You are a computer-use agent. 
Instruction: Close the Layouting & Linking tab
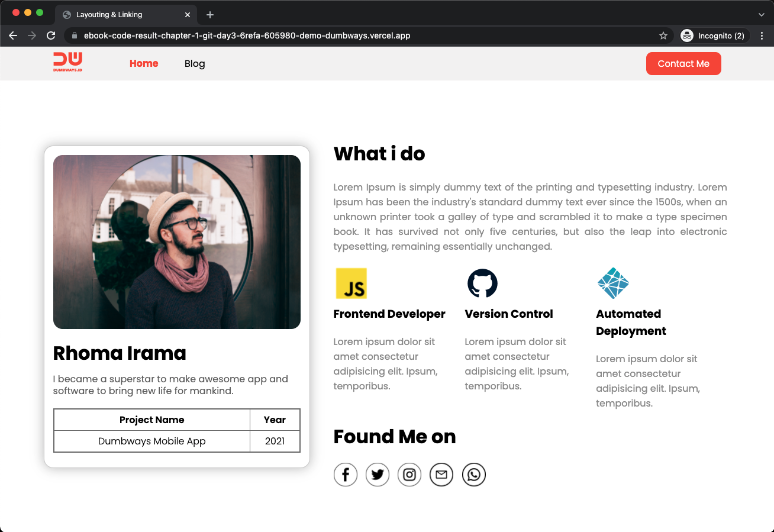click(188, 15)
